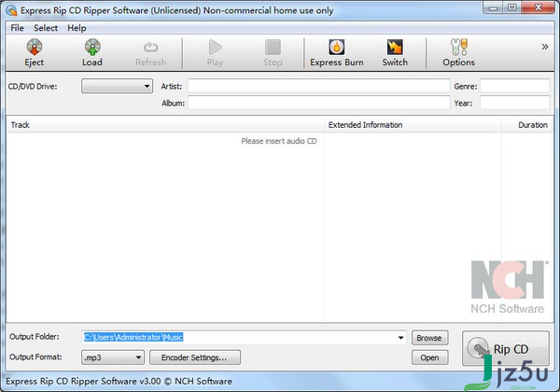Viewport: 560px width, 392px height.
Task: Click the Rip CD button
Action: [x=505, y=348]
